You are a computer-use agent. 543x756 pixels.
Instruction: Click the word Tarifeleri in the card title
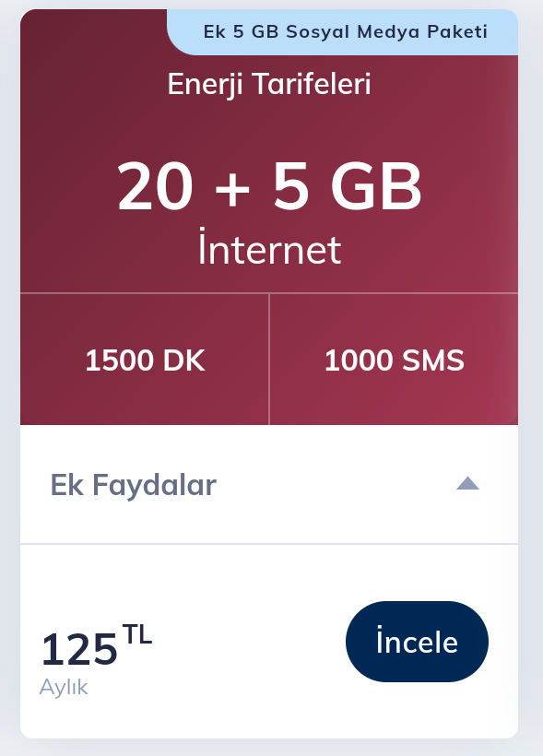[312, 84]
